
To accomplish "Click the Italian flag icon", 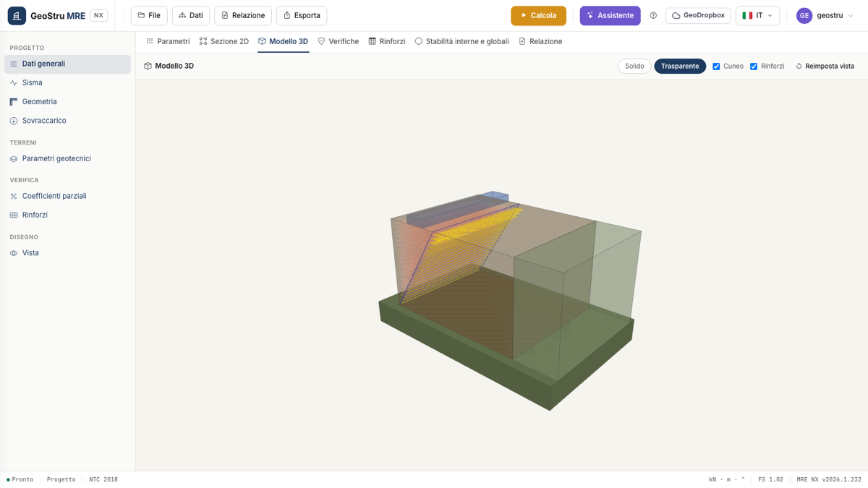I will click(747, 15).
